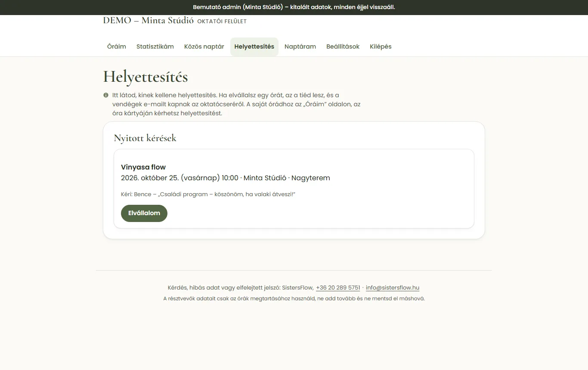The height and width of the screenshot is (370, 588).
Task: Select the Helyettesítés tab
Action: [254, 46]
